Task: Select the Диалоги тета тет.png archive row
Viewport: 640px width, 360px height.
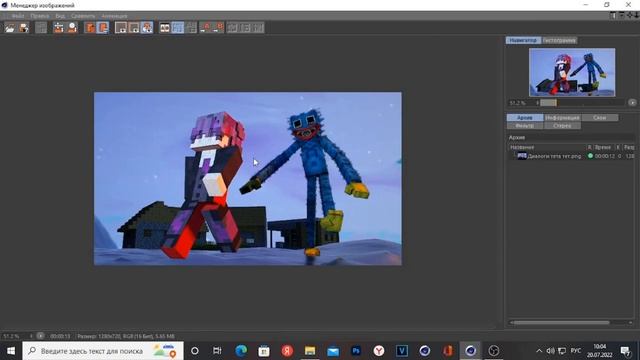Action: tap(571, 156)
